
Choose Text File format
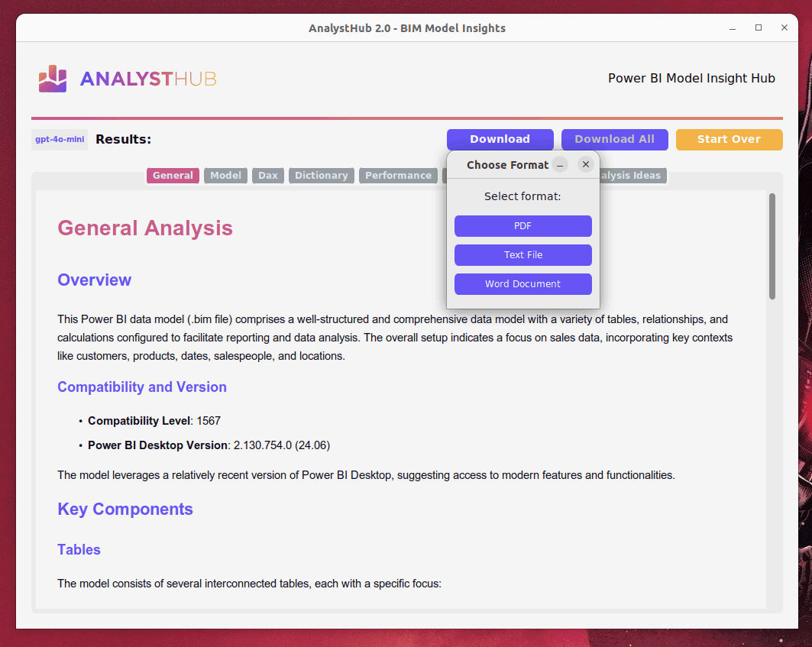coord(523,255)
